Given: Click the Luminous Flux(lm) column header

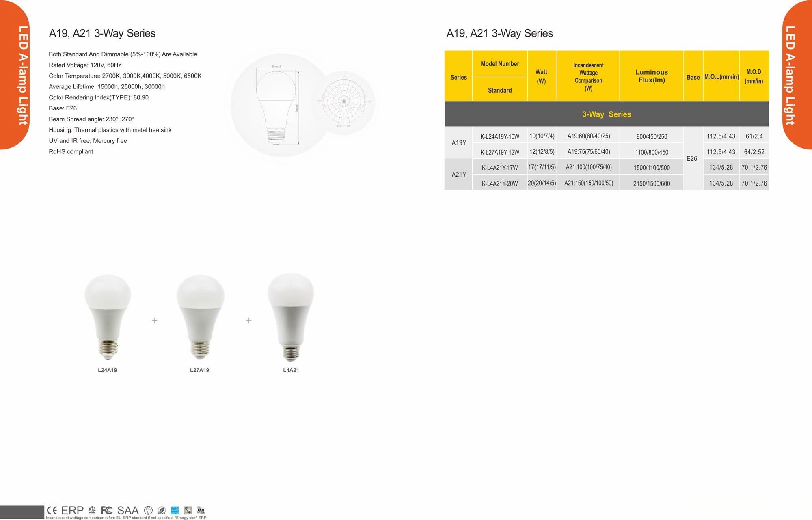Looking at the screenshot, I should [x=652, y=76].
